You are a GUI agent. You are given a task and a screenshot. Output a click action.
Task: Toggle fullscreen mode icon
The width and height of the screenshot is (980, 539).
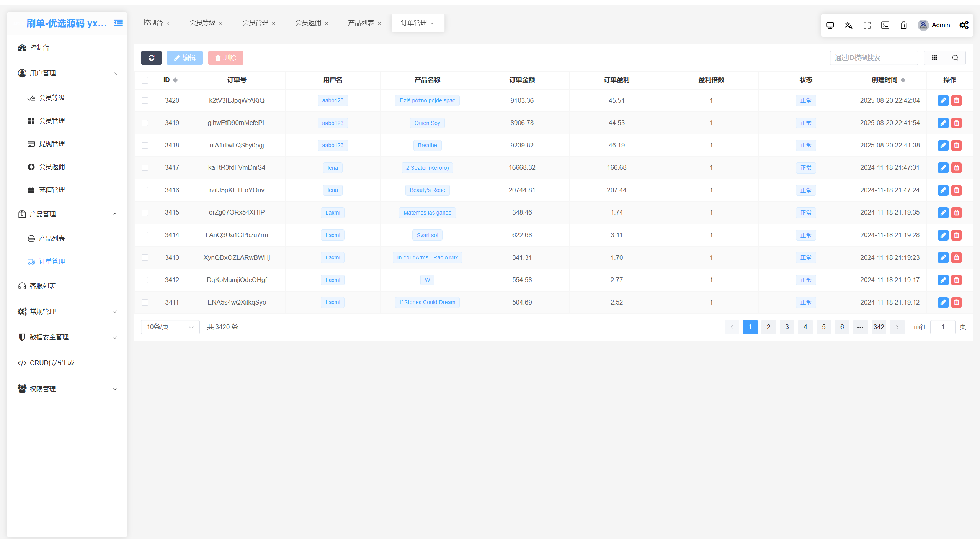[867, 25]
